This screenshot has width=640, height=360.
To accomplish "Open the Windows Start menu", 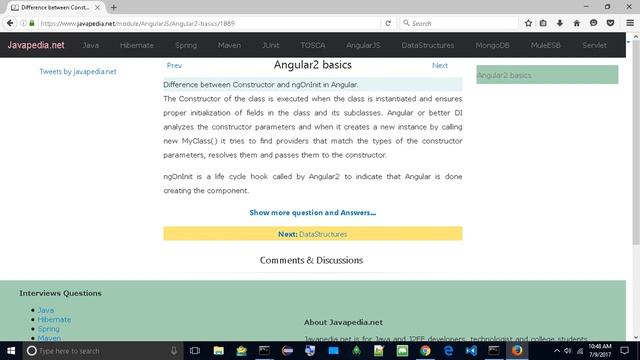I will pyautogui.click(x=11, y=351).
